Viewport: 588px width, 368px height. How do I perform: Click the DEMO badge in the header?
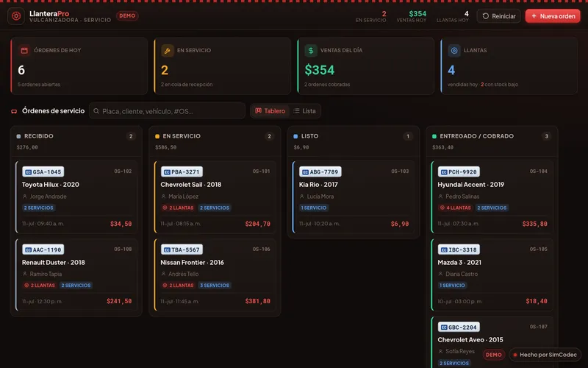click(127, 15)
